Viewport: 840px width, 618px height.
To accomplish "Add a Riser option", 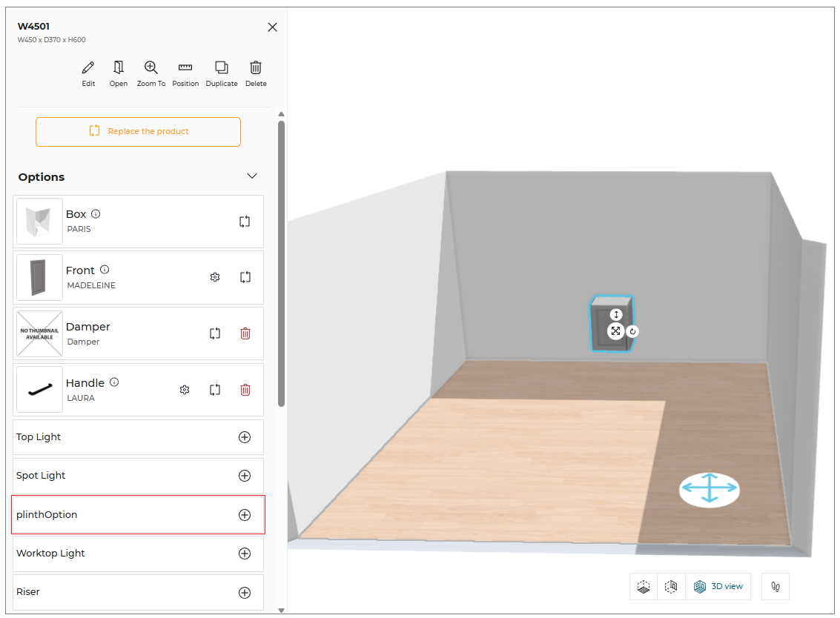I will (x=244, y=592).
